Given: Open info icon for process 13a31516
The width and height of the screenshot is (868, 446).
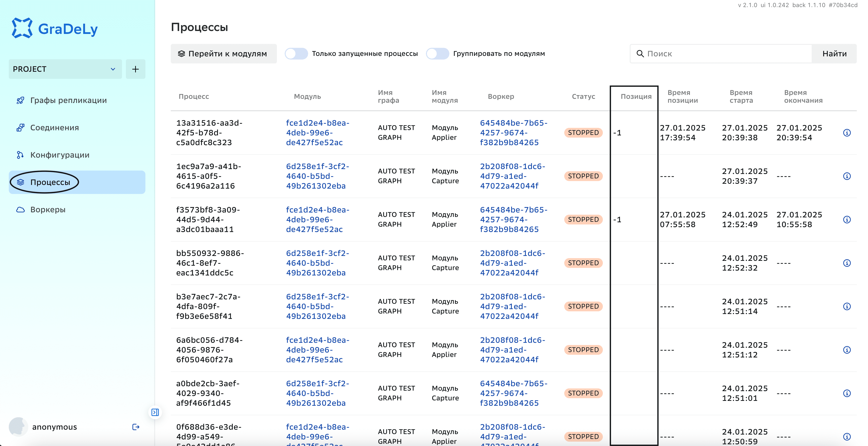Looking at the screenshot, I should pyautogui.click(x=847, y=133).
